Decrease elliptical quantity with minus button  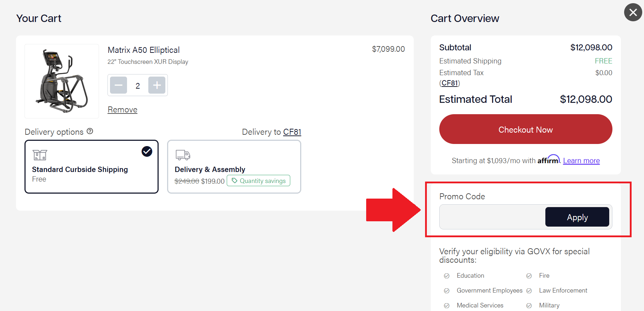point(119,85)
